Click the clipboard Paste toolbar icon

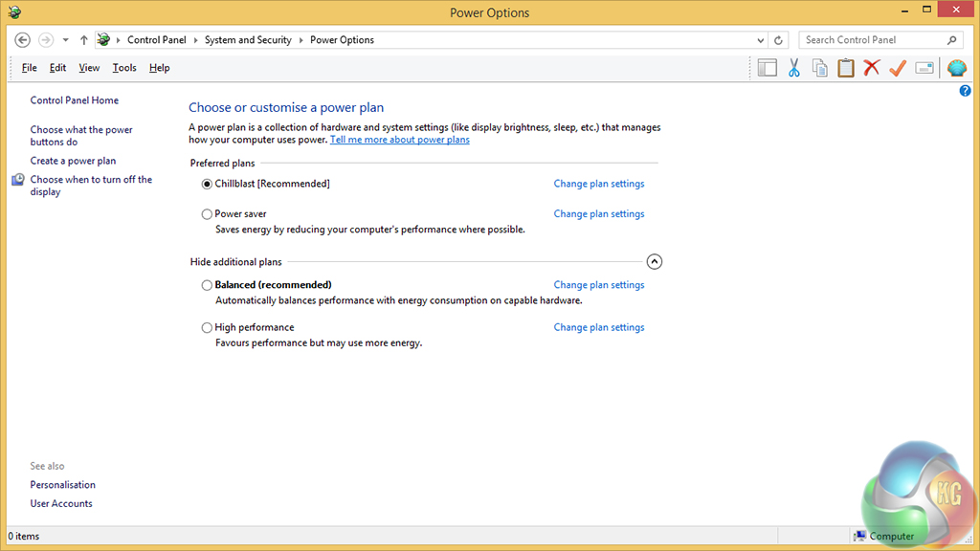845,68
